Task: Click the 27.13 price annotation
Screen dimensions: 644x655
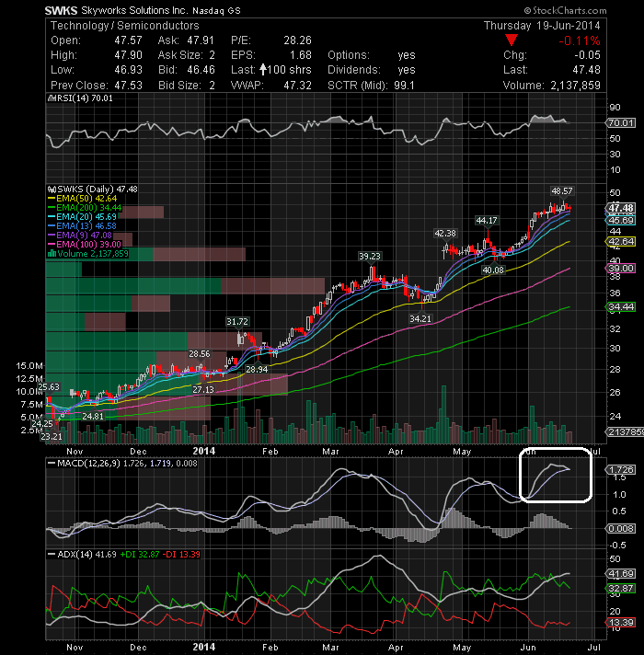Action: (x=203, y=390)
